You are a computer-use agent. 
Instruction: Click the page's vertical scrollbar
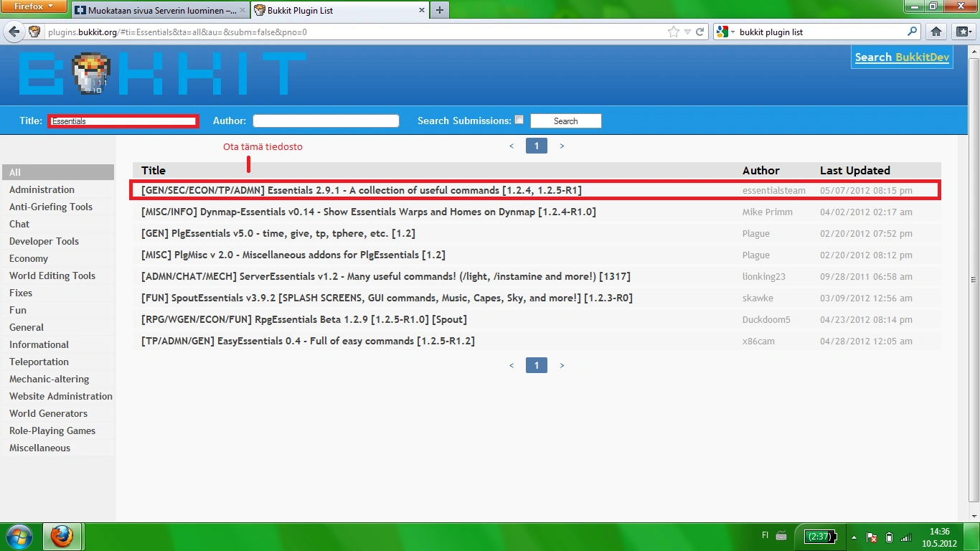(974, 279)
